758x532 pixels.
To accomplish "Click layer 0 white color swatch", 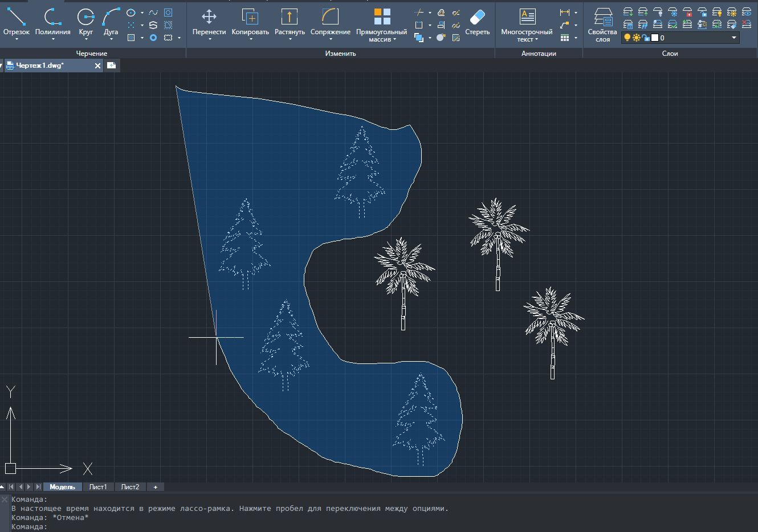I will pos(655,38).
